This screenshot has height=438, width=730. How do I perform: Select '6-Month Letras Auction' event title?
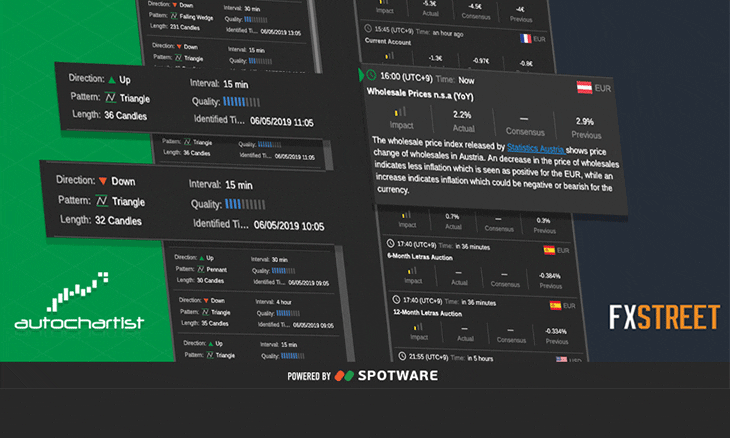pyautogui.click(x=419, y=256)
